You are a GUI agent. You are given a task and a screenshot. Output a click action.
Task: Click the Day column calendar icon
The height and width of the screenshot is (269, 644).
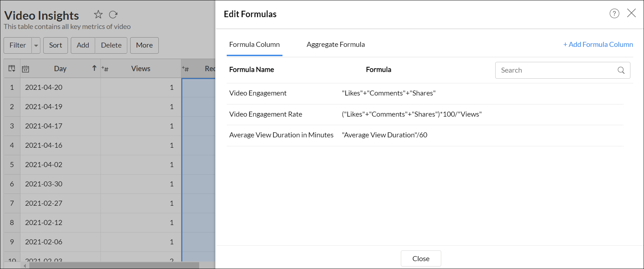25,69
